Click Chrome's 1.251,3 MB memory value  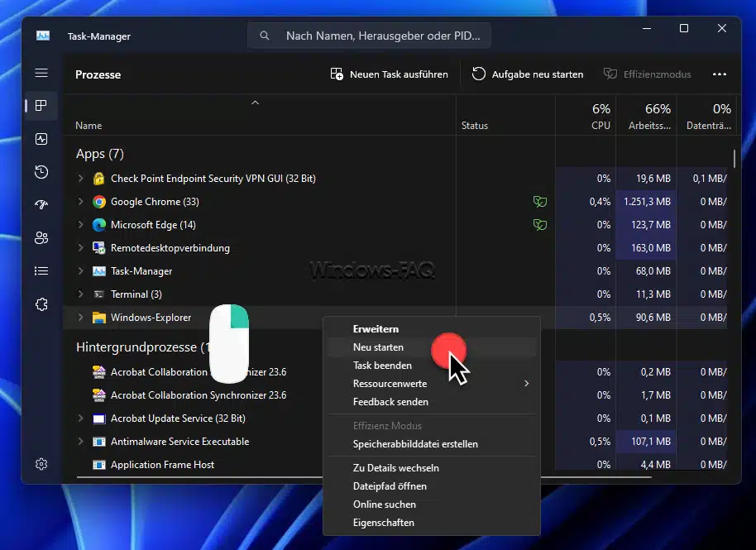point(647,202)
